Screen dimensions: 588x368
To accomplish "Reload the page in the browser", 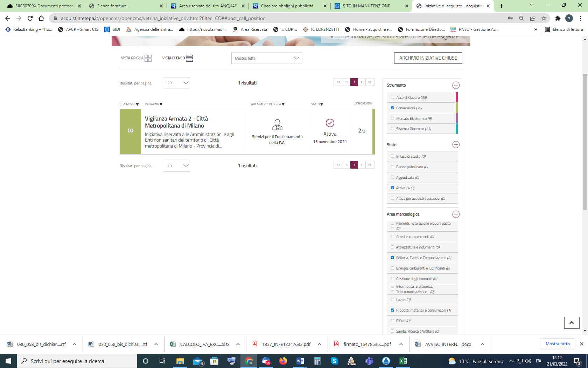I will click(x=30, y=18).
